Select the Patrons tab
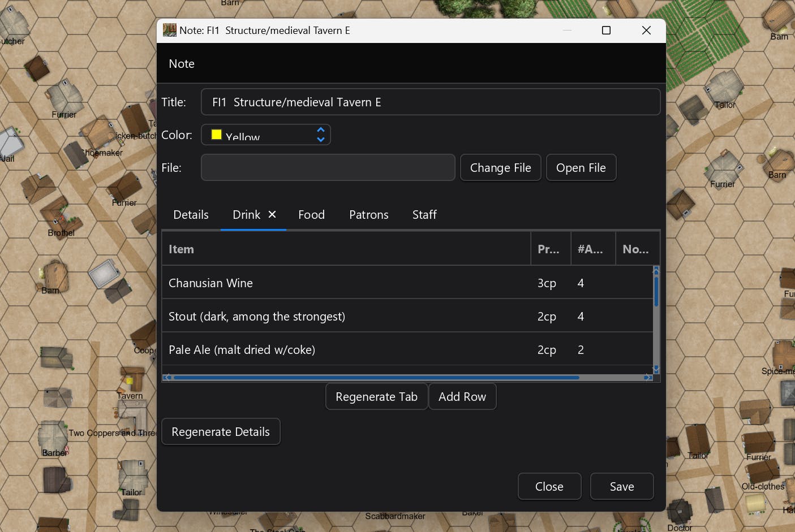The width and height of the screenshot is (795, 532). coord(368,215)
